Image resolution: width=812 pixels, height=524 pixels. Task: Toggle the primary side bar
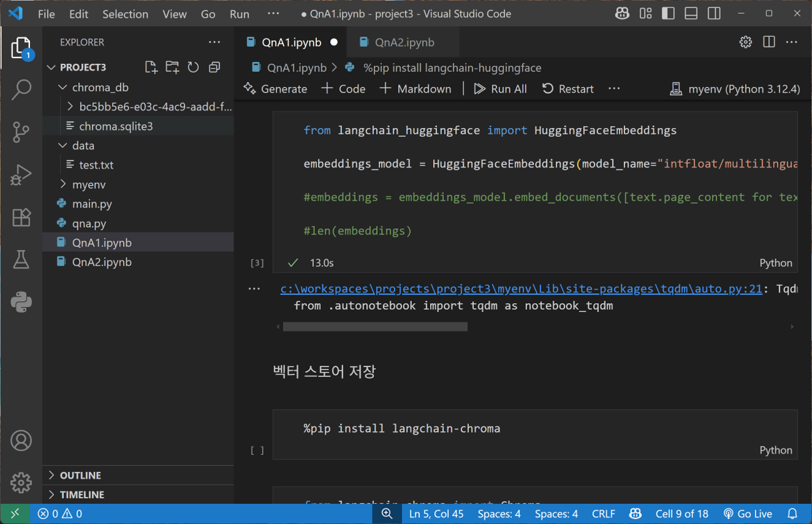pyautogui.click(x=668, y=13)
